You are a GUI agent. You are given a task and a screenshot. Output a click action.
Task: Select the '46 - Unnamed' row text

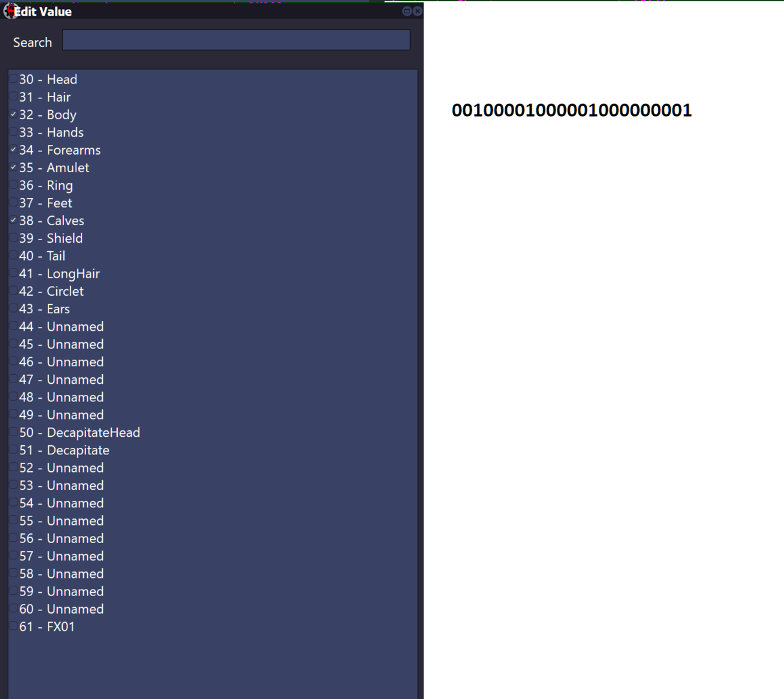click(x=61, y=362)
